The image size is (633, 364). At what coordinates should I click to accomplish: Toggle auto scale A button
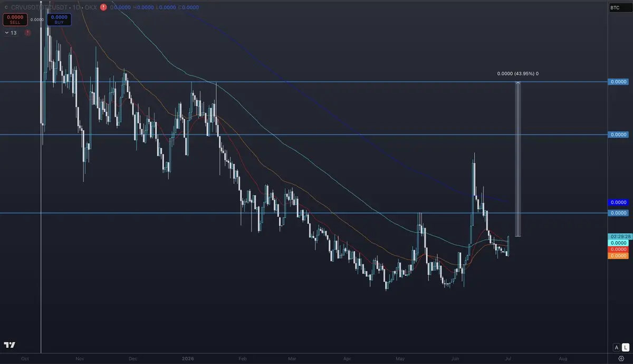click(616, 347)
